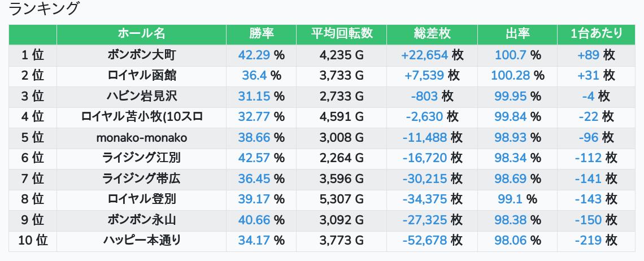Image resolution: width=644 pixels, height=261 pixels.
Task: Click the -219 per-machine value
Action: 588,240
